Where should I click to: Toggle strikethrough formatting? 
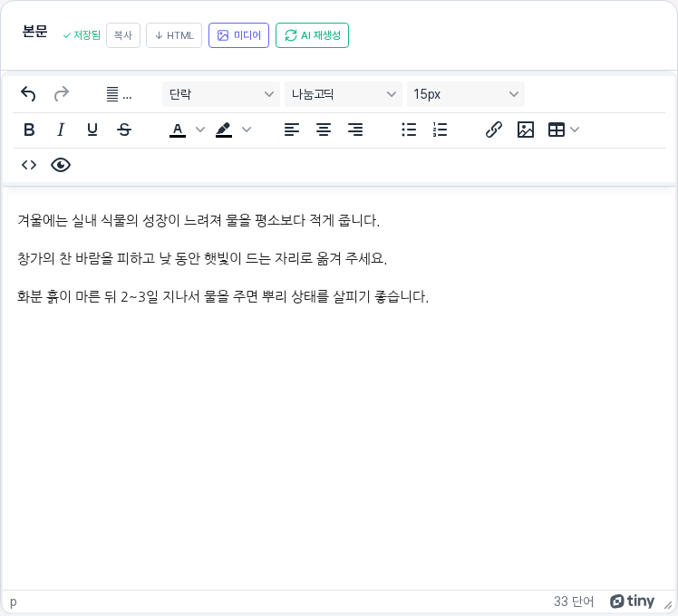click(x=124, y=130)
